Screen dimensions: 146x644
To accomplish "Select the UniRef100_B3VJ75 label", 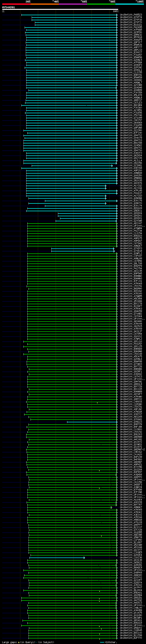I will (131, 201).
